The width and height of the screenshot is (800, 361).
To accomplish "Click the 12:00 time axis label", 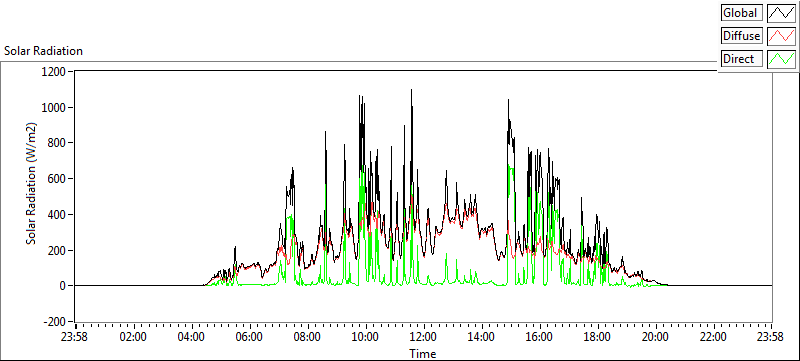I will [x=423, y=337].
